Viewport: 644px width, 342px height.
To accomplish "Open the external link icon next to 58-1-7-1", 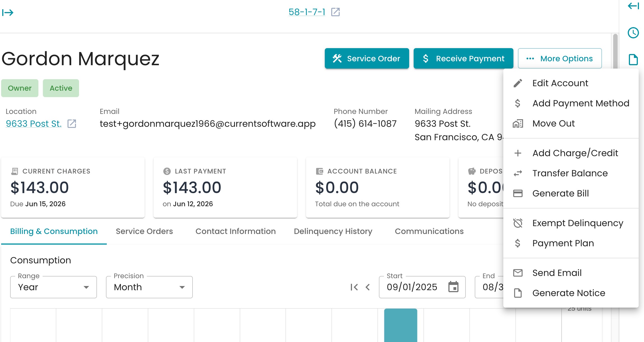I will 335,12.
